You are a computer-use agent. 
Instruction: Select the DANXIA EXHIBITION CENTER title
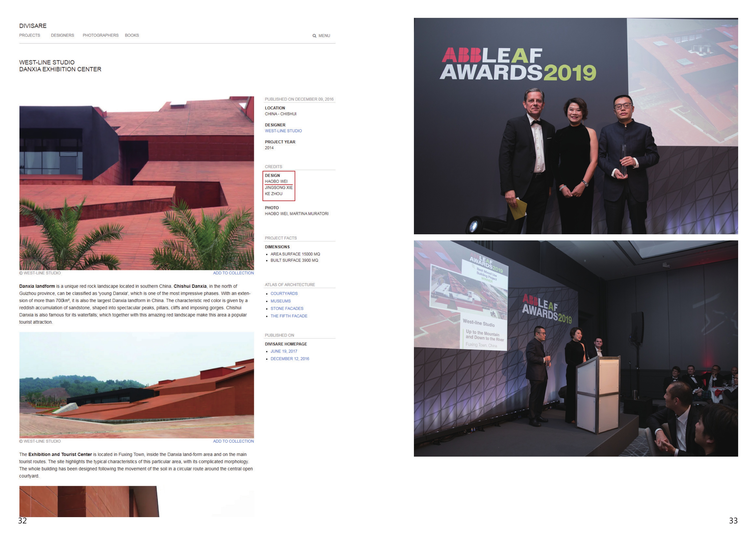tap(60, 69)
